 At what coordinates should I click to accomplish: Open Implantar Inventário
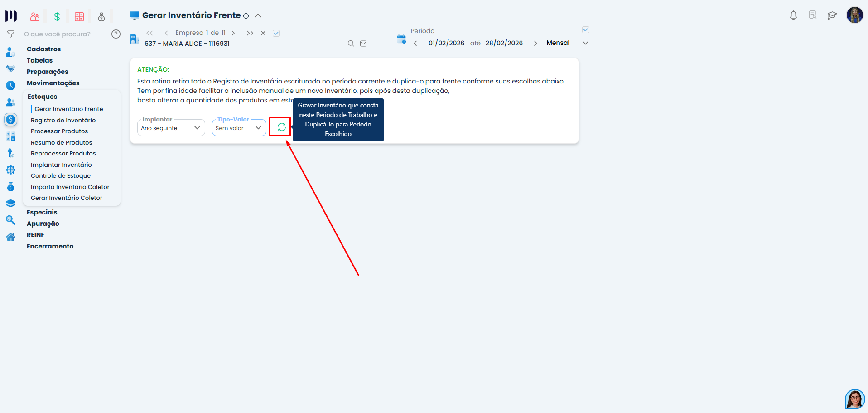coord(61,165)
